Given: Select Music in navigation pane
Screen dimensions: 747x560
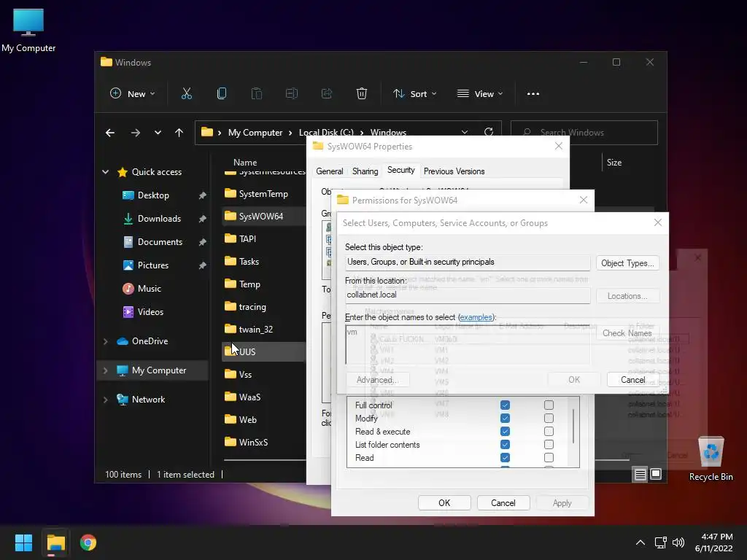Looking at the screenshot, I should coord(149,289).
